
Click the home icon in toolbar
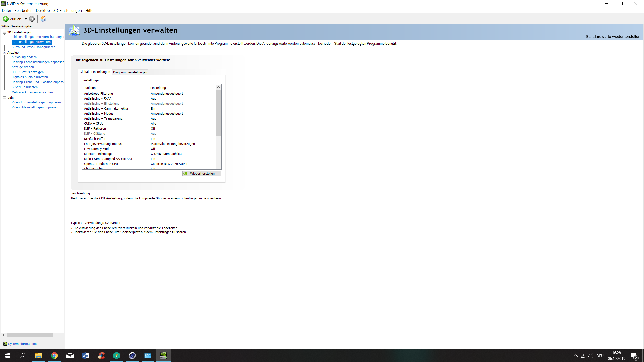43,19
